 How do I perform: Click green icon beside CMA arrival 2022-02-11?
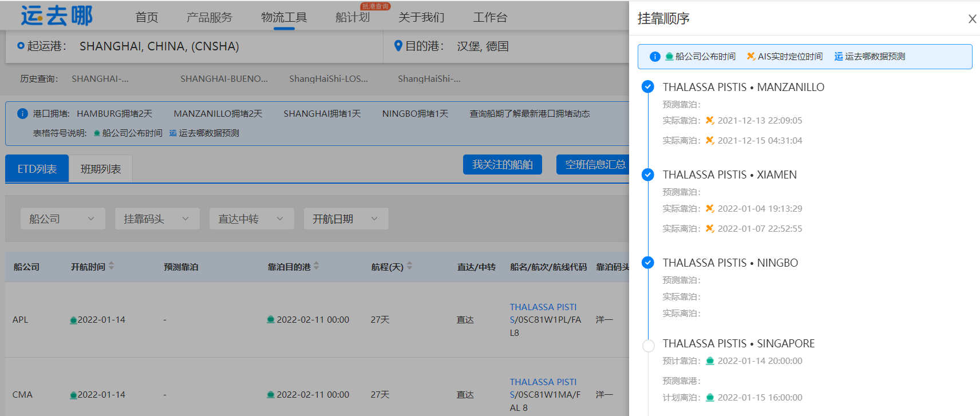click(271, 394)
